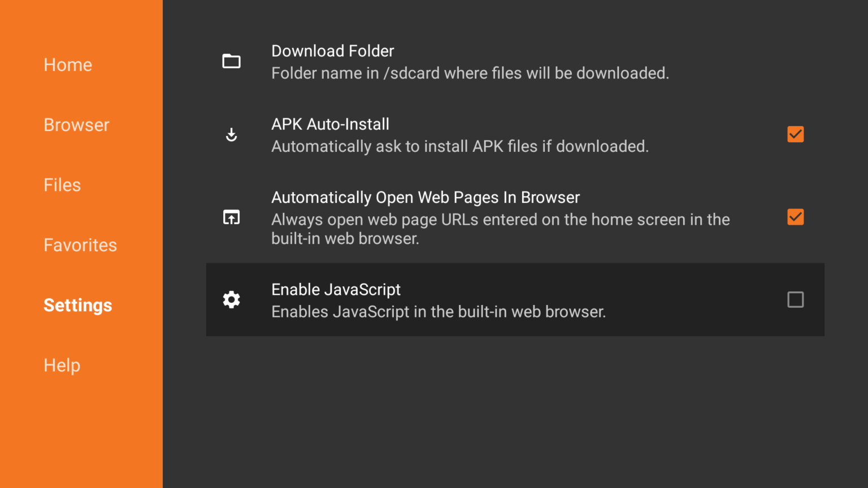Switch to the Files section
The height and width of the screenshot is (488, 868).
(62, 185)
